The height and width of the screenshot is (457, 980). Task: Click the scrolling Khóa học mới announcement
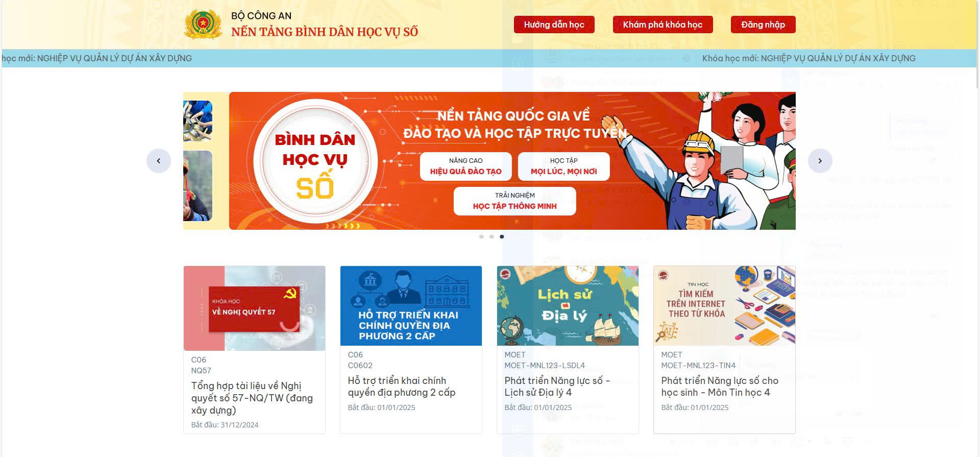click(x=808, y=58)
